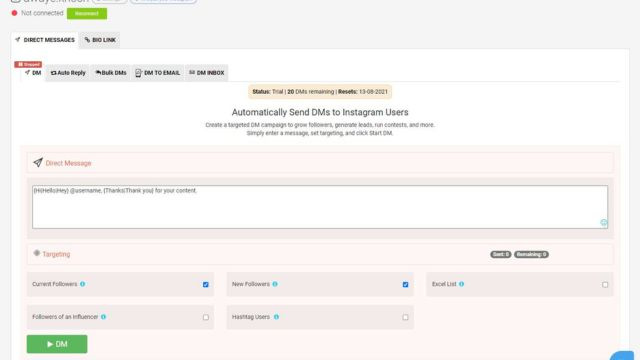Uncheck the Current Followers checkbox

point(206,284)
